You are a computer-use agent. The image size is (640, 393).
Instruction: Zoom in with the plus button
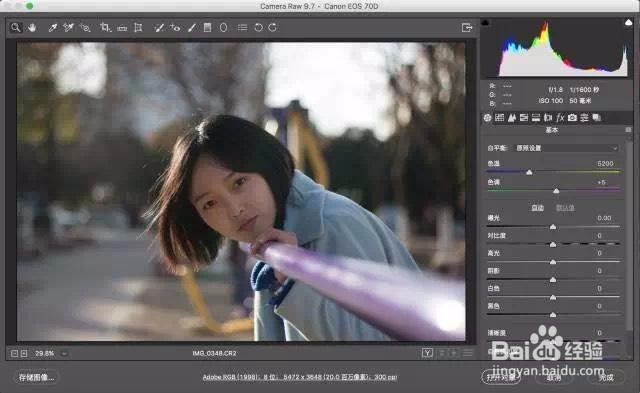24,353
